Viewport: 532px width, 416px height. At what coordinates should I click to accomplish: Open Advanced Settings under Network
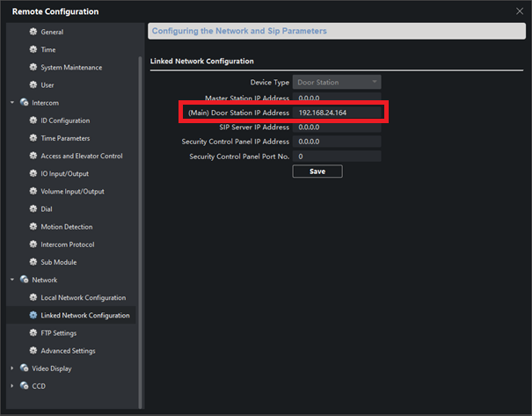click(68, 351)
